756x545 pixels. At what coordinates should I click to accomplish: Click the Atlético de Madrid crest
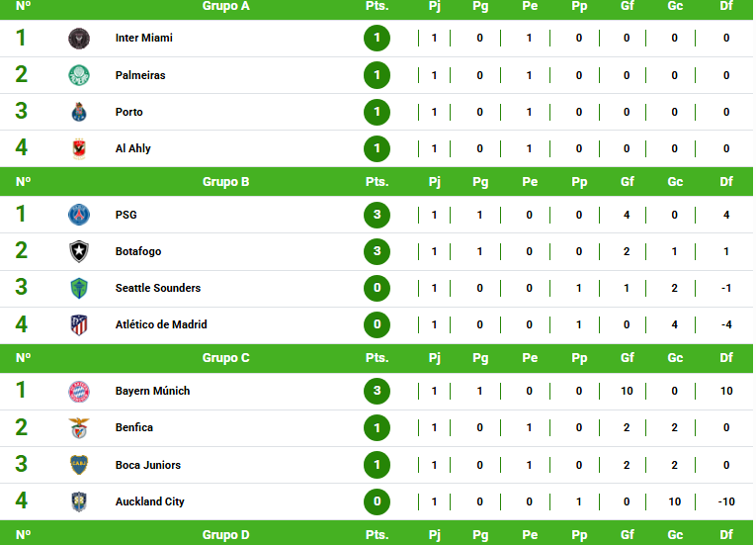79,324
